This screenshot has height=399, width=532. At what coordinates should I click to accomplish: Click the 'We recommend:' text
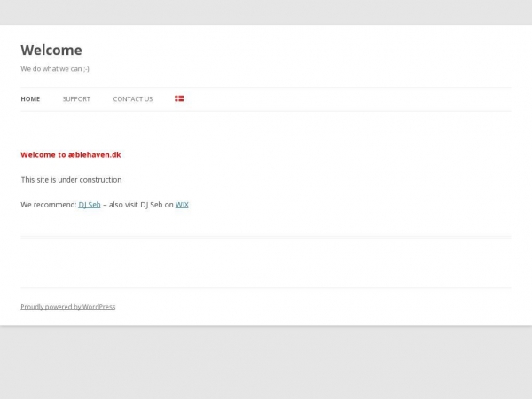click(49, 205)
